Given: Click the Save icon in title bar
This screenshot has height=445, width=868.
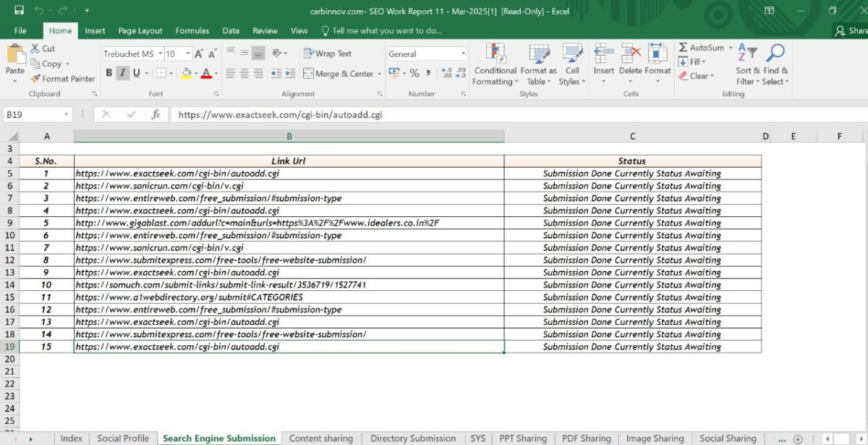Looking at the screenshot, I should [19, 11].
